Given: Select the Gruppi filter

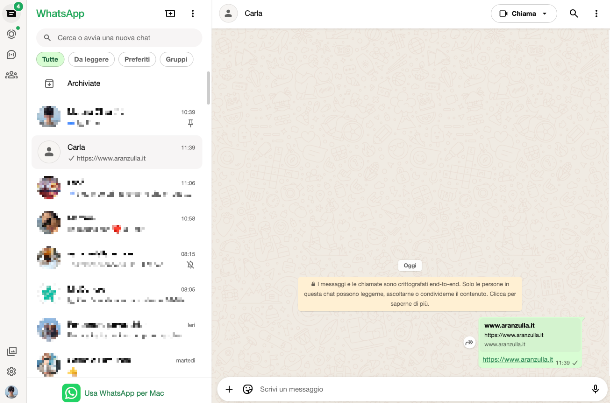Looking at the screenshot, I should coord(176,60).
